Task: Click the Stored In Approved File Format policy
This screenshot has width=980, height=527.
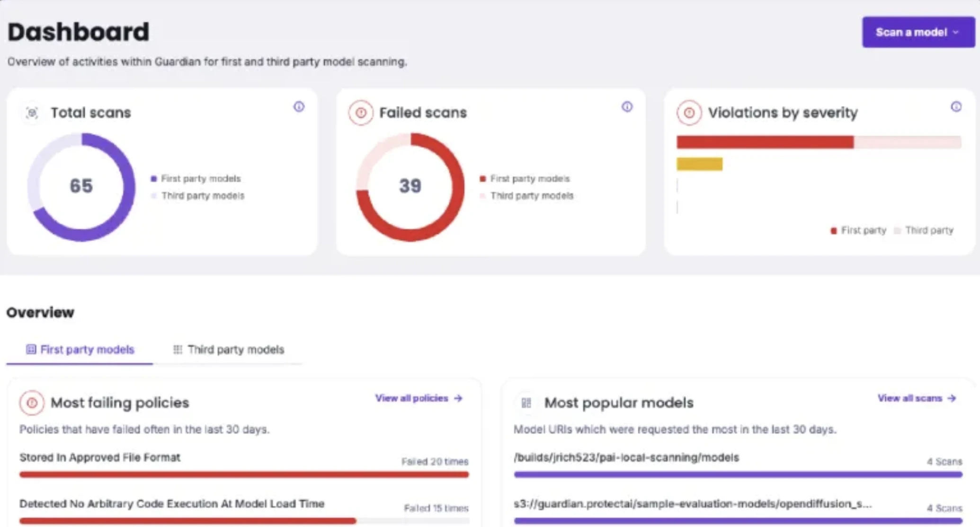Action: [100, 457]
